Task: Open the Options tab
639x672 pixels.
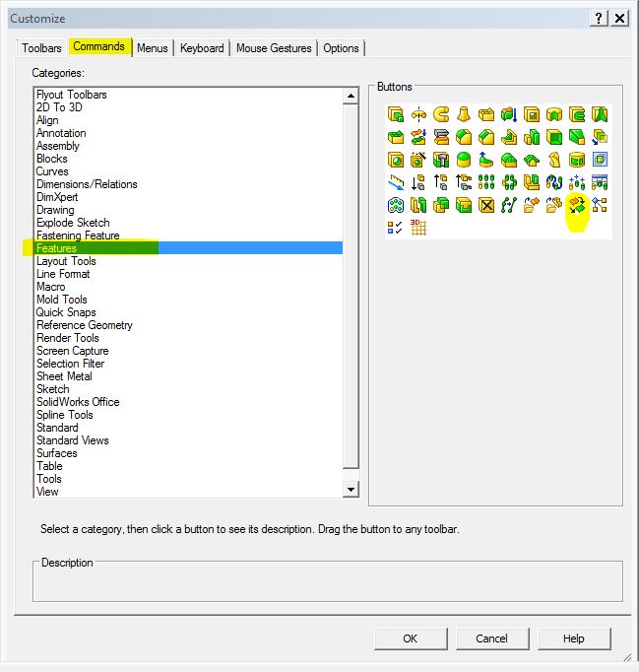Action: coord(341,48)
